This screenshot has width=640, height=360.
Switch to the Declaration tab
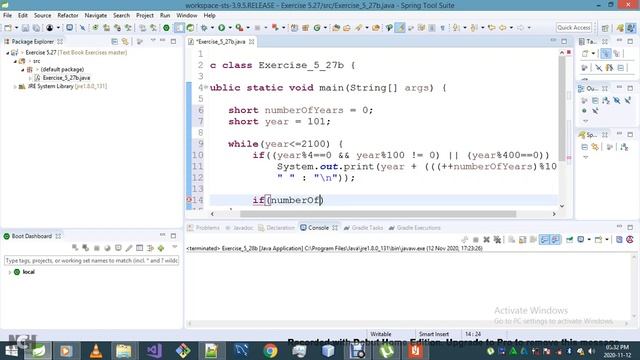(x=276, y=228)
